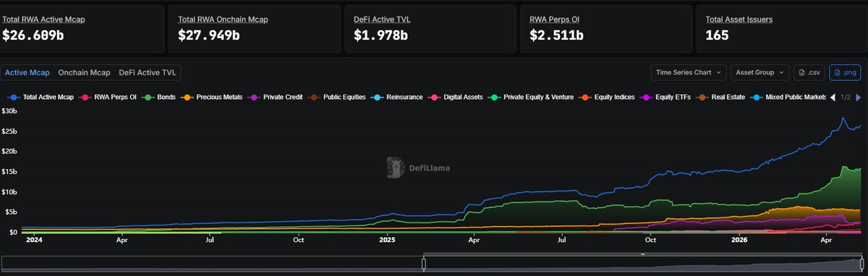Viewport: 868px width, 276px height.
Task: Grab the right handle of range slider
Action: (861, 263)
